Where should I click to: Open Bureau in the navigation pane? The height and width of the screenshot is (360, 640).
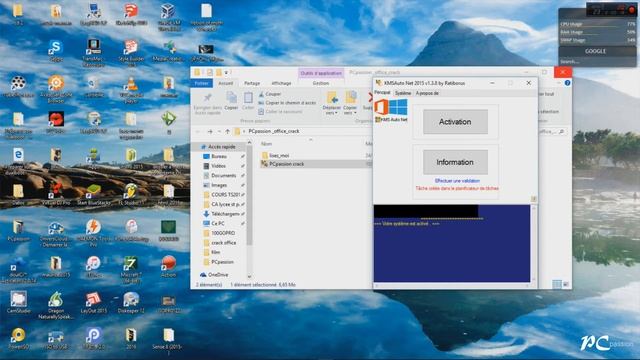[x=219, y=156]
